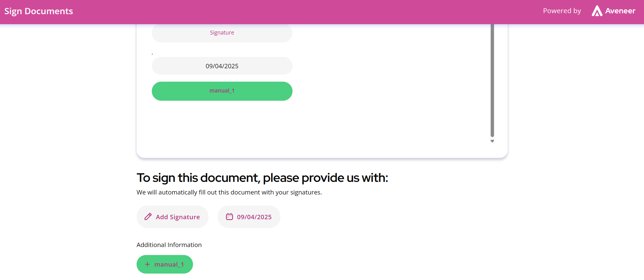Click the plus icon on manual_1 button
Image resolution: width=644 pixels, height=280 pixels.
147,264
